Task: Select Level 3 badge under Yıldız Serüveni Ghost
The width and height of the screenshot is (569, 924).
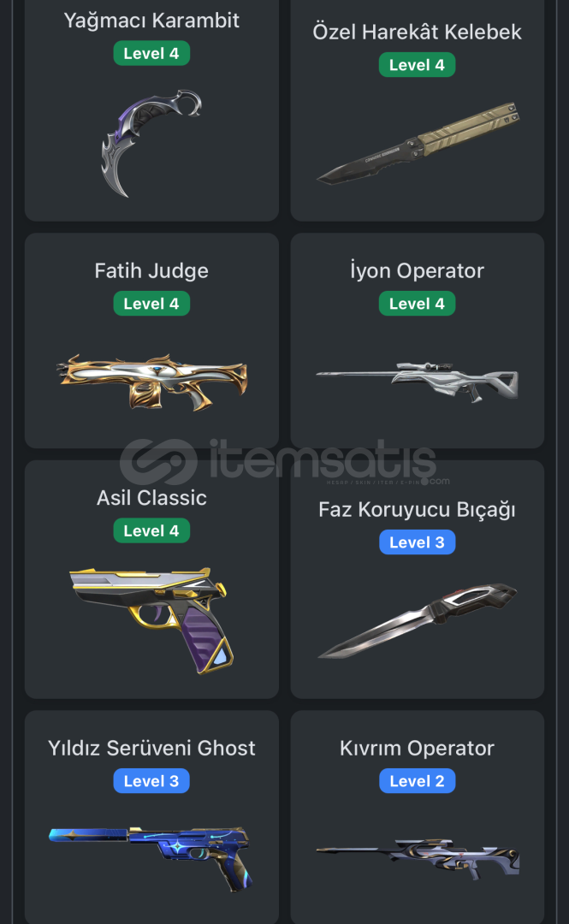Action: click(151, 781)
